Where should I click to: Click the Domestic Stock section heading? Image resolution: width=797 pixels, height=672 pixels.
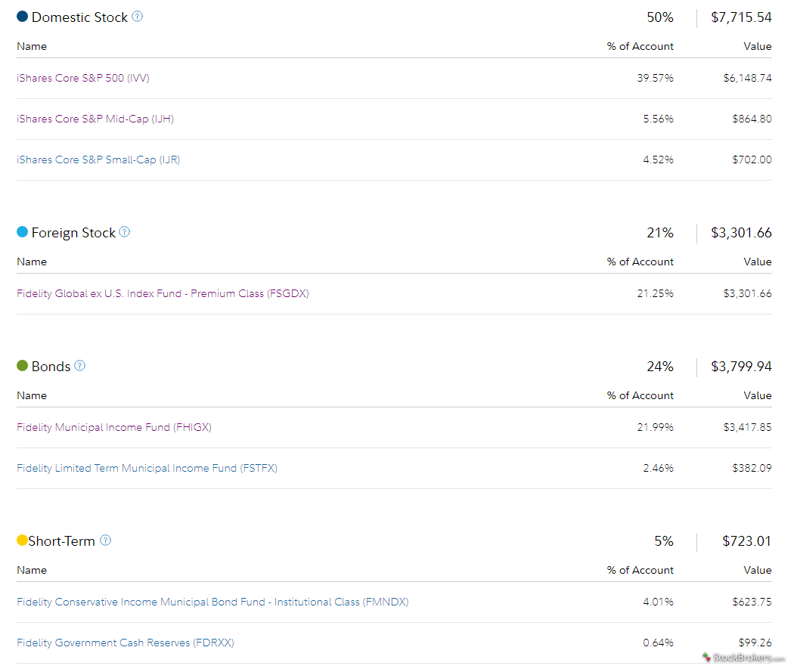79,17
